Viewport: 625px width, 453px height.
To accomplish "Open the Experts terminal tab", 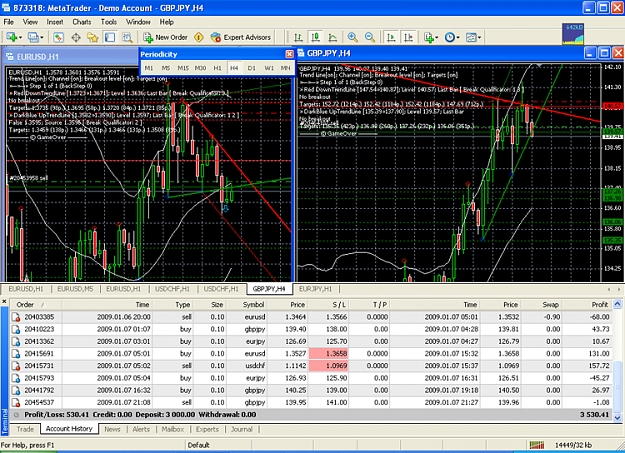I will point(207,429).
